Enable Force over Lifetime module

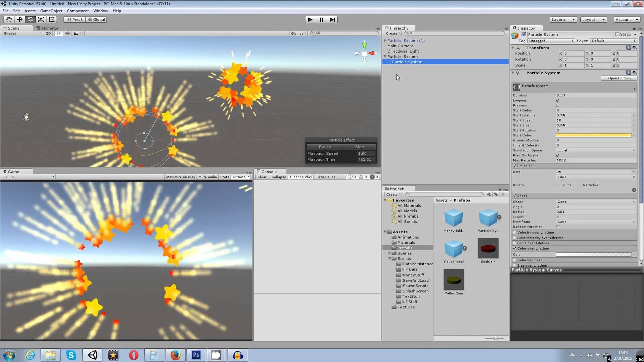[x=515, y=243]
